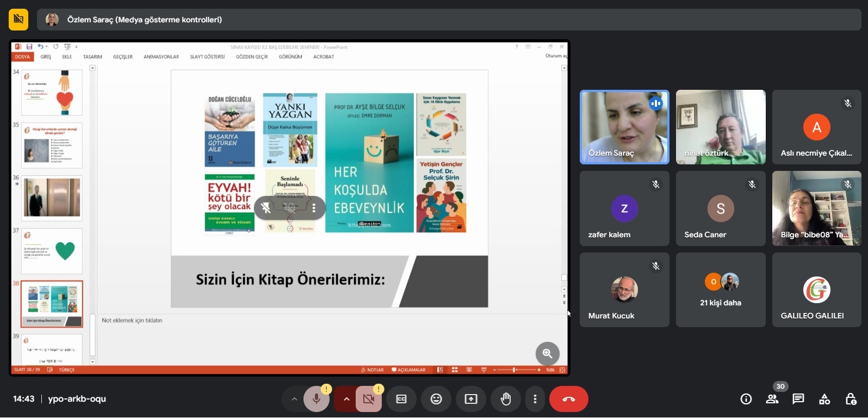
Task: Open more options in the bottom bar
Action: pyautogui.click(x=535, y=399)
